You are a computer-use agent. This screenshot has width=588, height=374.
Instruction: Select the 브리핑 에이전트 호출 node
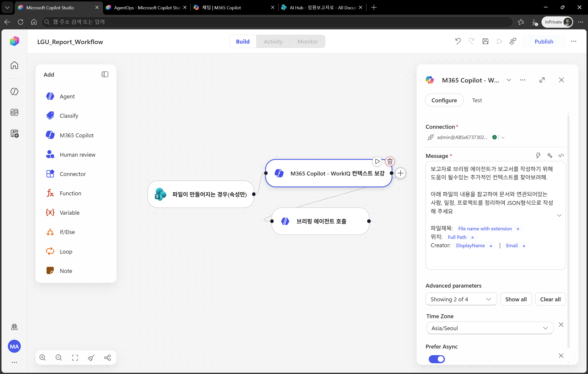pyautogui.click(x=320, y=221)
